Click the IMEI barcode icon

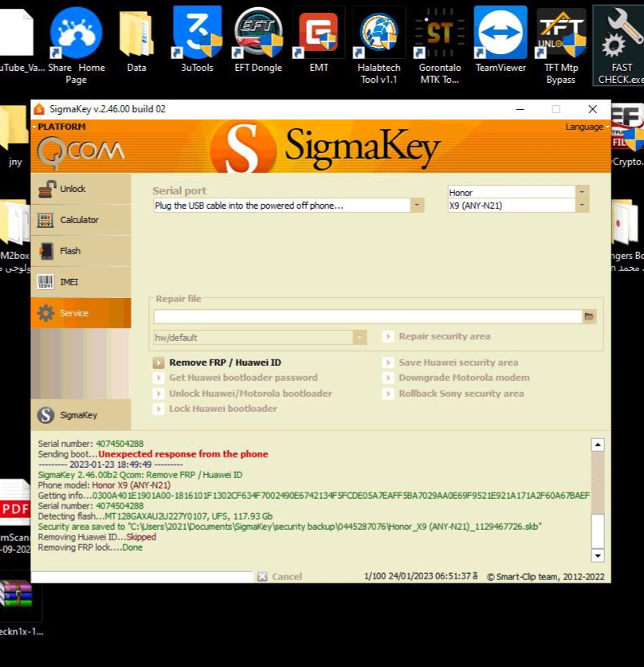pos(45,282)
